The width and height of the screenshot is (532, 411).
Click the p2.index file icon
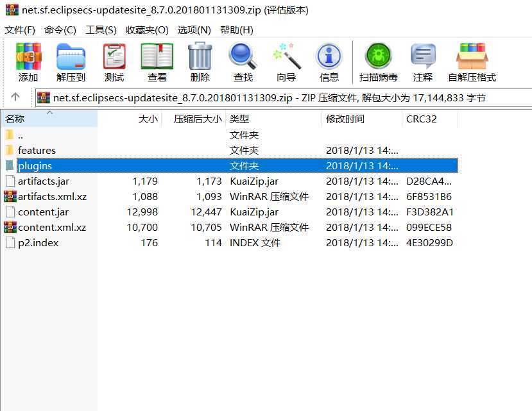point(10,243)
